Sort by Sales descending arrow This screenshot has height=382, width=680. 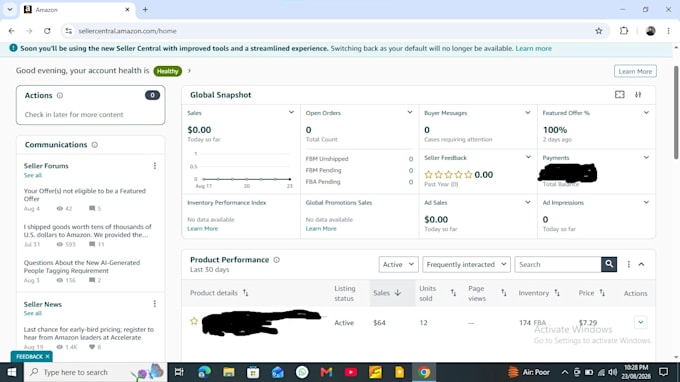pos(398,293)
